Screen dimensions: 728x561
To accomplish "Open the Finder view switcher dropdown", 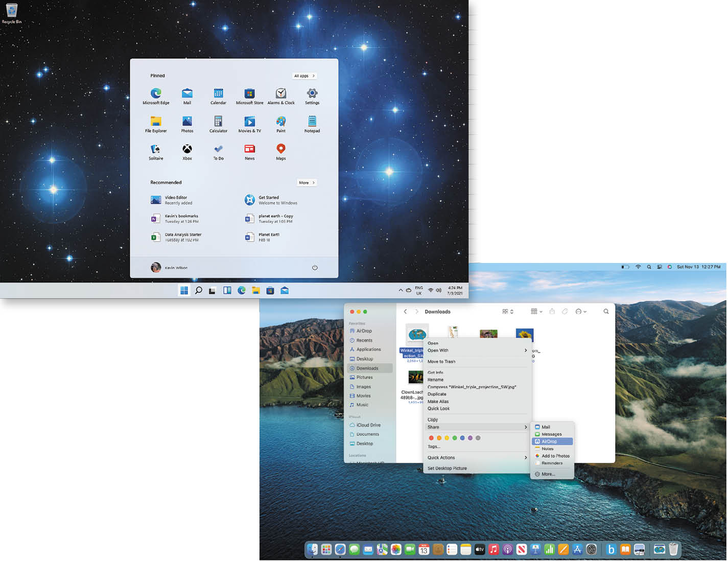I will 508,311.
